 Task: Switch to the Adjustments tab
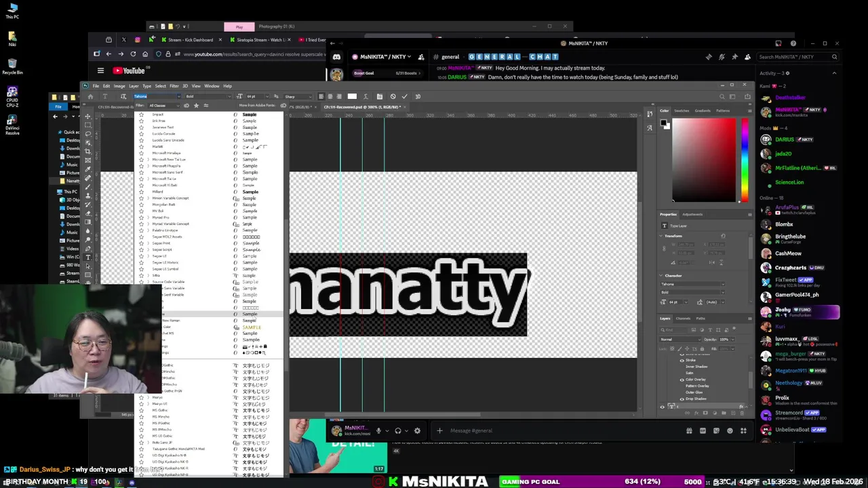(x=692, y=215)
